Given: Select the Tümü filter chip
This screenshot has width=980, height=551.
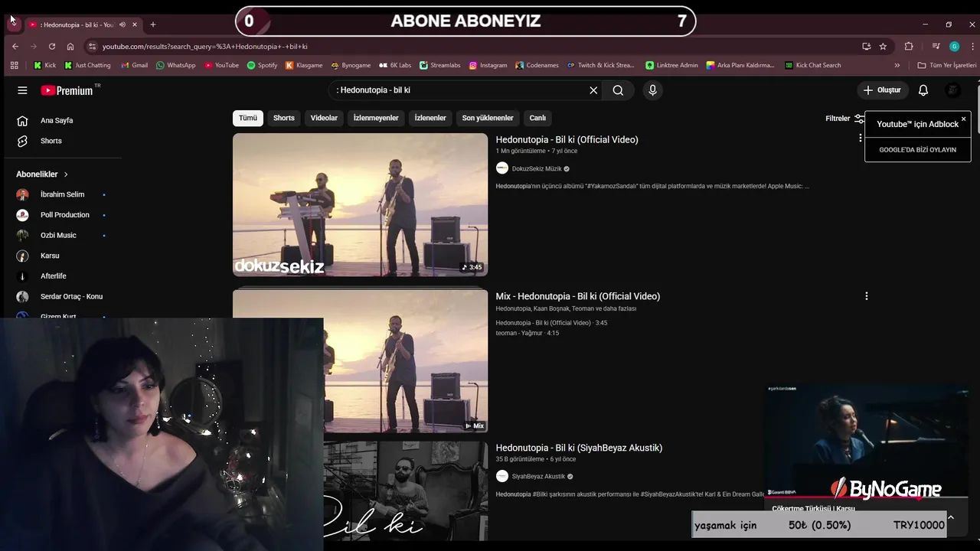Looking at the screenshot, I should 248,118.
